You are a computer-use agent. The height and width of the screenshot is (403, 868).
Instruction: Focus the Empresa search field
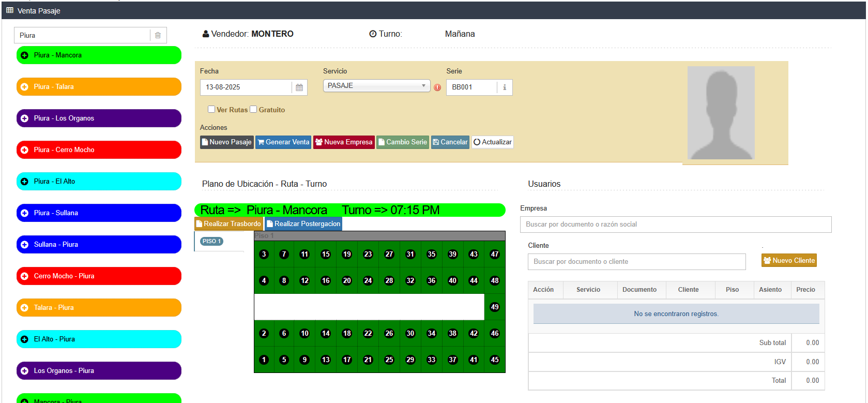[x=676, y=225]
